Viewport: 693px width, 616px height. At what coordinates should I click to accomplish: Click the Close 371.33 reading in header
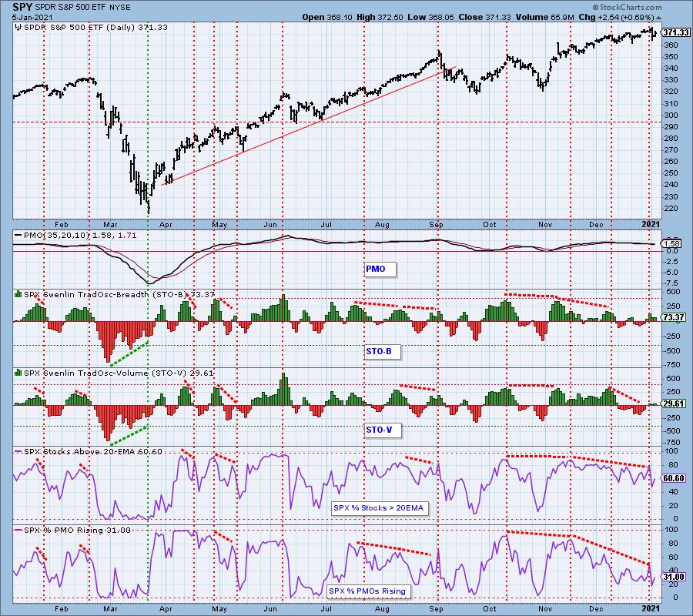[484, 17]
